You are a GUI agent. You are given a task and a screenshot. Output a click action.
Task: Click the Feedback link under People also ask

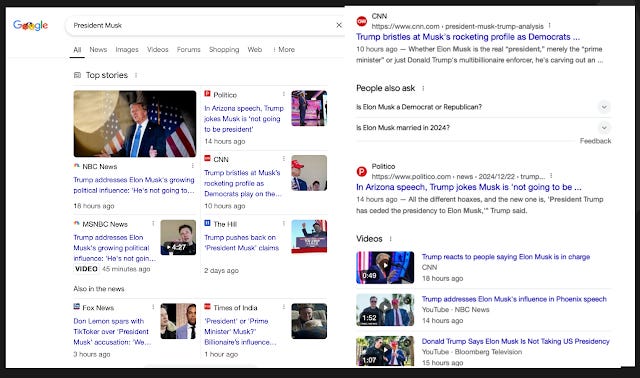[596, 141]
